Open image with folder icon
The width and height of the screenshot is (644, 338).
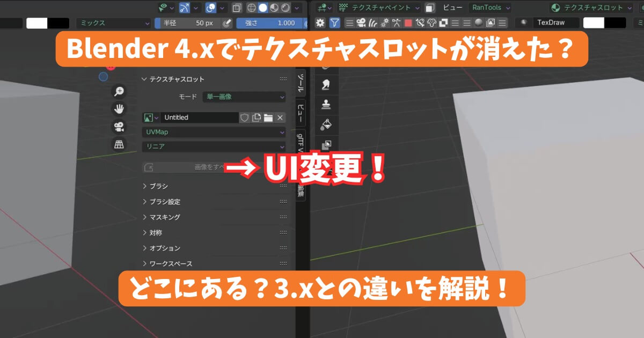(268, 117)
